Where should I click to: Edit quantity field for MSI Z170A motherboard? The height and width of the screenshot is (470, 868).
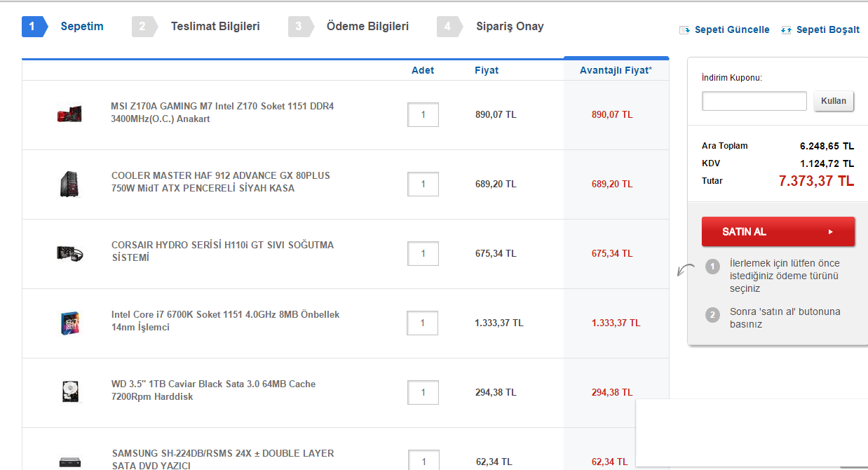point(423,114)
